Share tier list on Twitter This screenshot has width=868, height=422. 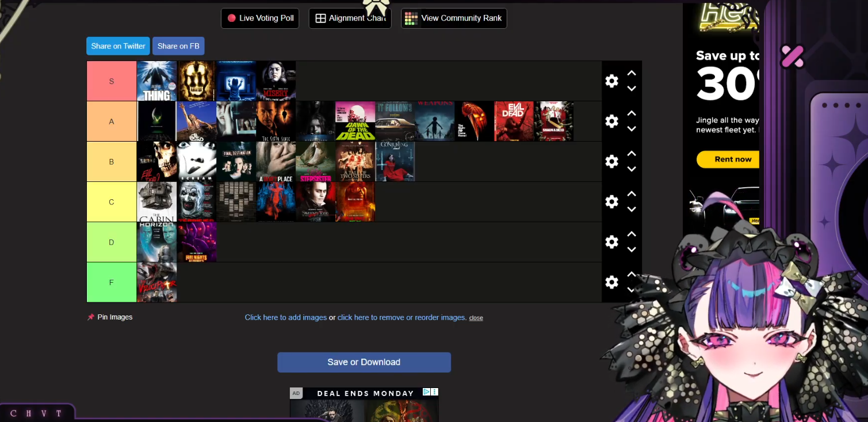[118, 46]
